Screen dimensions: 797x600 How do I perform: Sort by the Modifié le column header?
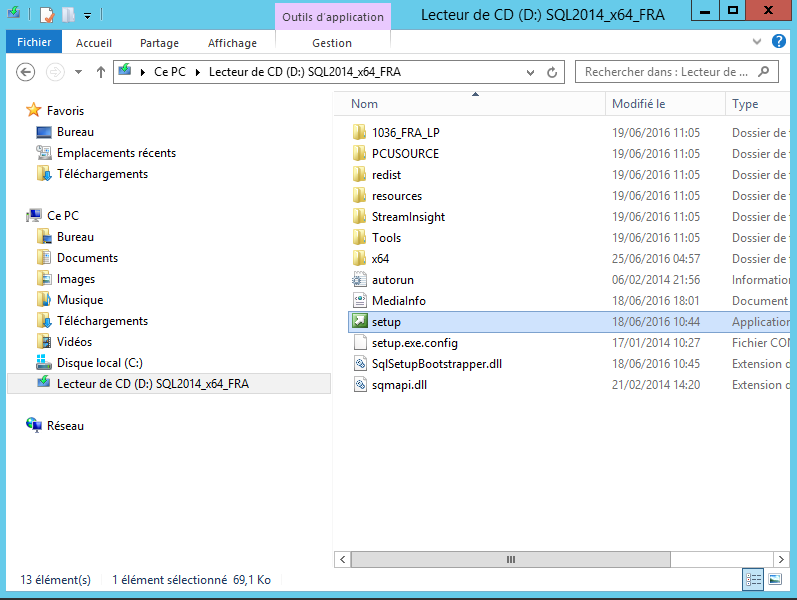point(665,104)
